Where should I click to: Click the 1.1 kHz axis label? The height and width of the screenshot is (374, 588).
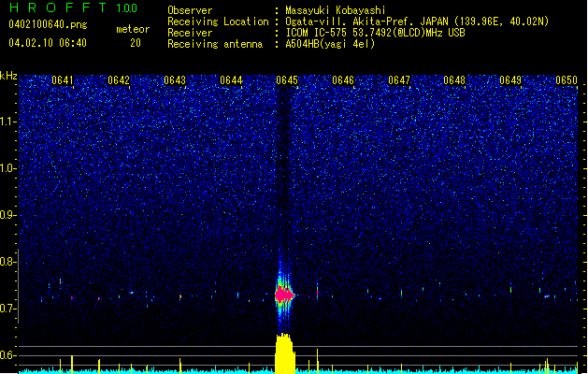(x=8, y=122)
